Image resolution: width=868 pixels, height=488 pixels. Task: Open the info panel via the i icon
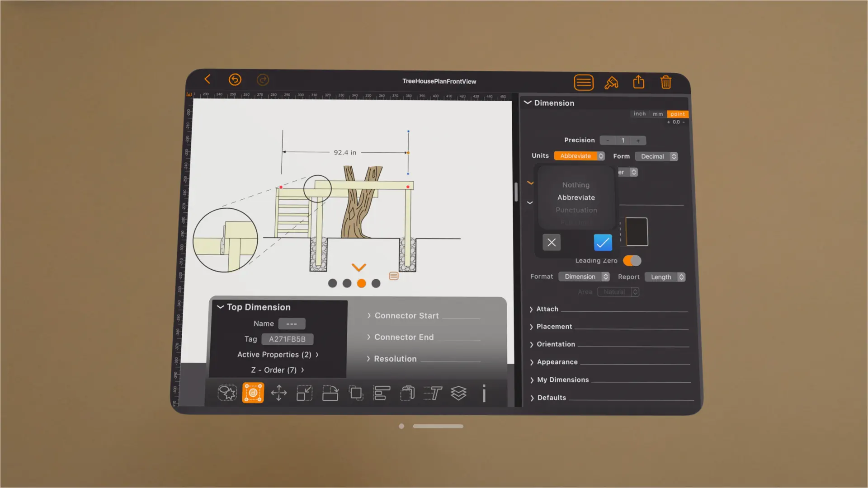(x=484, y=393)
